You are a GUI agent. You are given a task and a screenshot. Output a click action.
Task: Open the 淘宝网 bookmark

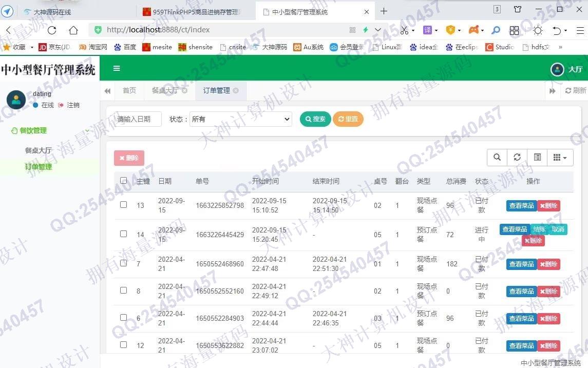pyautogui.click(x=93, y=47)
